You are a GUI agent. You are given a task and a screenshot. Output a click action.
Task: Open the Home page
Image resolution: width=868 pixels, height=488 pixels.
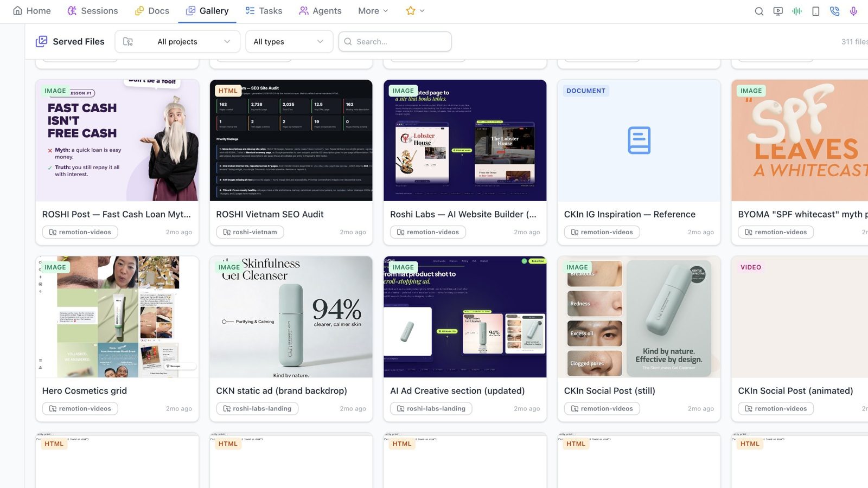pos(31,11)
